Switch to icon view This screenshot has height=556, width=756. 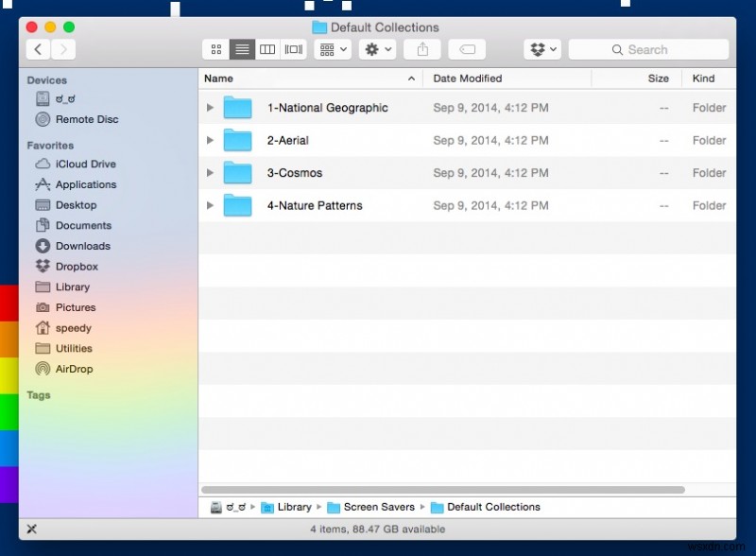click(x=215, y=49)
